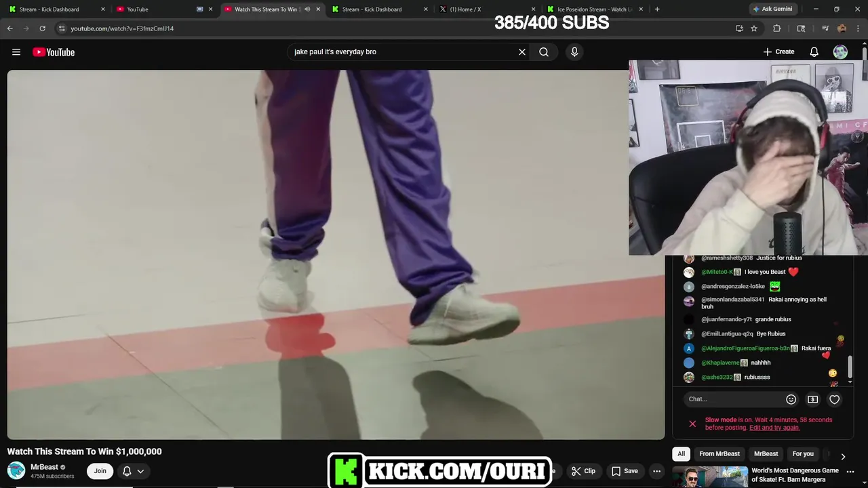The image size is (868, 488).
Task: Go forward in the browser
Action: click(x=26, y=28)
